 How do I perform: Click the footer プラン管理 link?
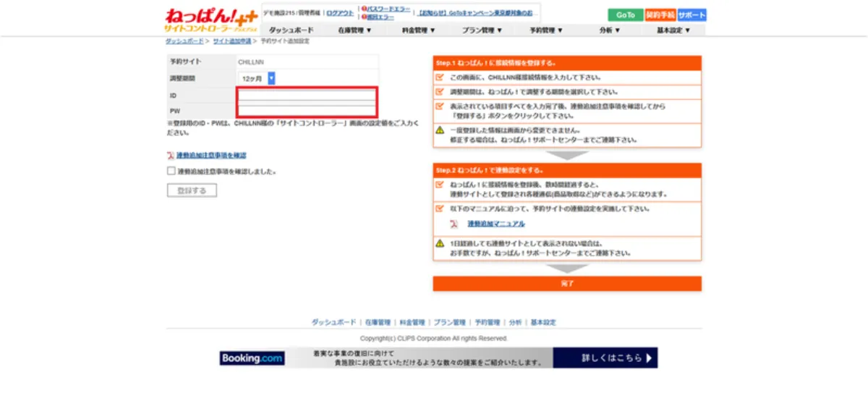449,322
